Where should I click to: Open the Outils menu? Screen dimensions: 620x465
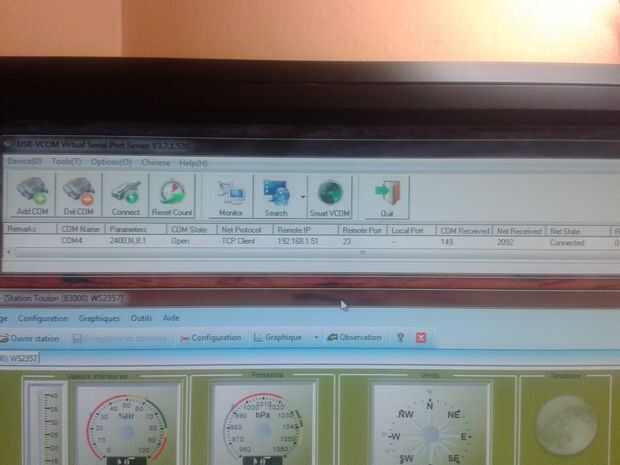click(141, 318)
